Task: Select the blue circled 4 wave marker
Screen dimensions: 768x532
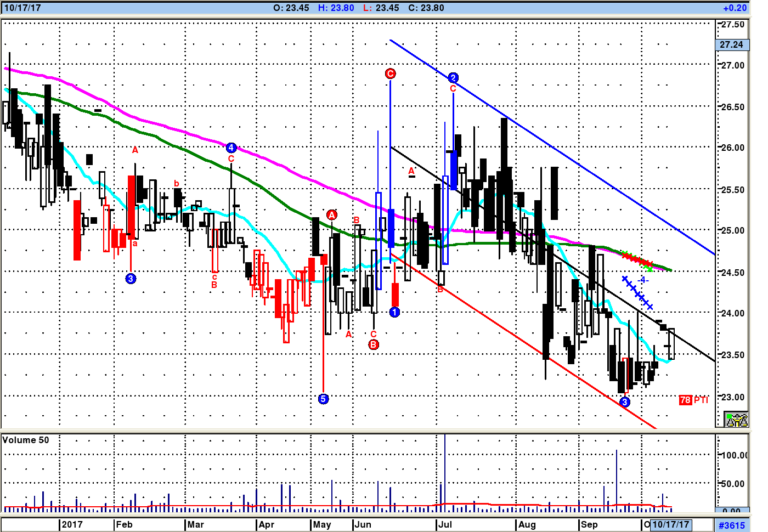Action: point(231,148)
